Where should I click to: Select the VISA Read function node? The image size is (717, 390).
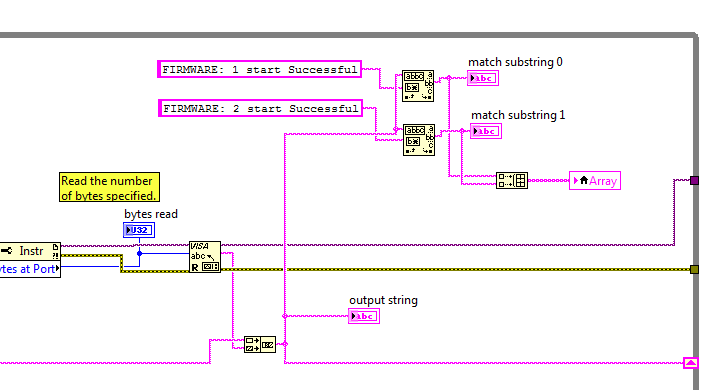tap(205, 257)
